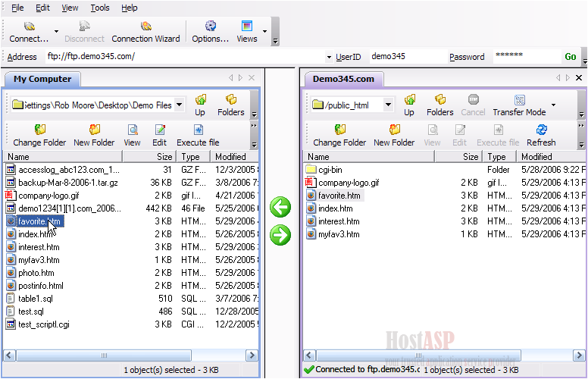The image size is (588, 379).
Task: Expand the Address history dropdown
Action: click(x=329, y=57)
